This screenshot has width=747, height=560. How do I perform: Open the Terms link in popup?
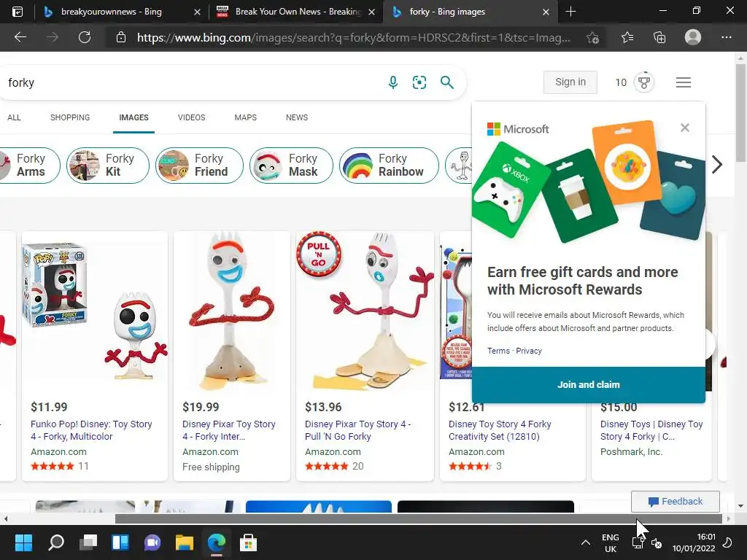pyautogui.click(x=498, y=351)
